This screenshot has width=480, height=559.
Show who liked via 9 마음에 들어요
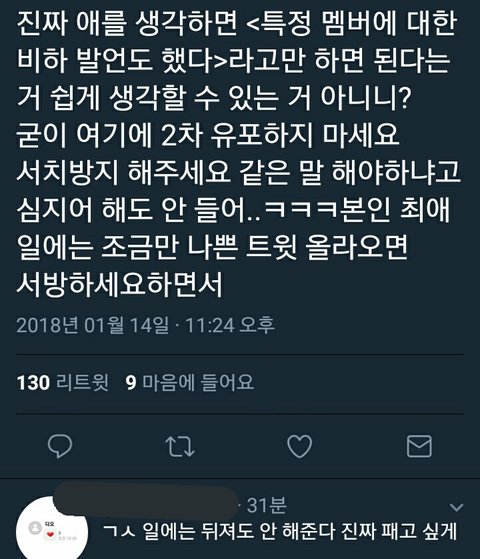tap(190, 383)
